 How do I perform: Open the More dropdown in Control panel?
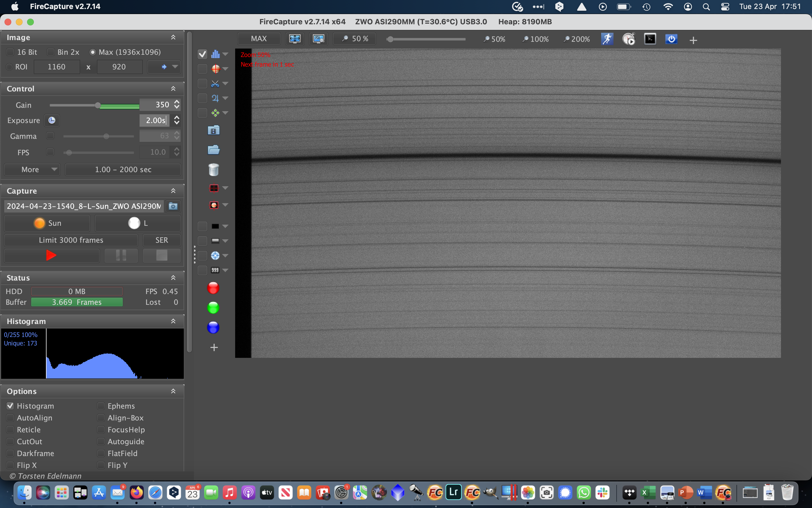pos(32,170)
